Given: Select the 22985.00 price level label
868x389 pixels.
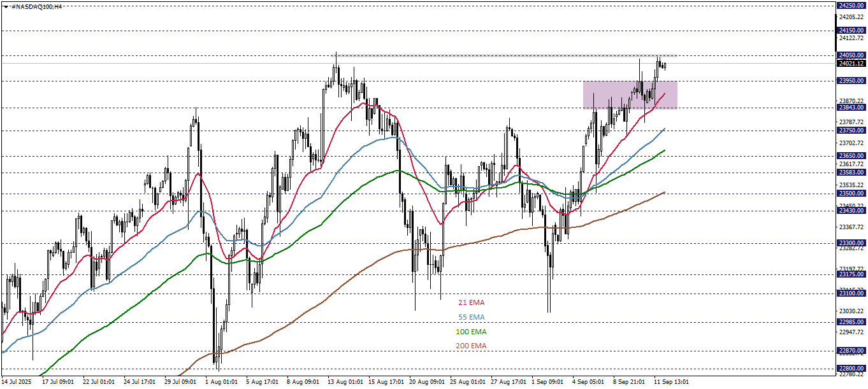Looking at the screenshot, I should click(851, 322).
